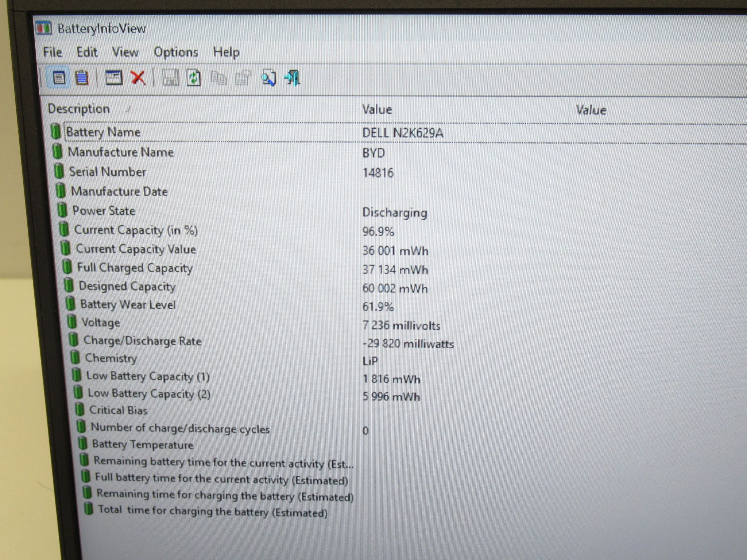Open the Find magnifier toolbar icon
747x560 pixels.
tap(268, 78)
